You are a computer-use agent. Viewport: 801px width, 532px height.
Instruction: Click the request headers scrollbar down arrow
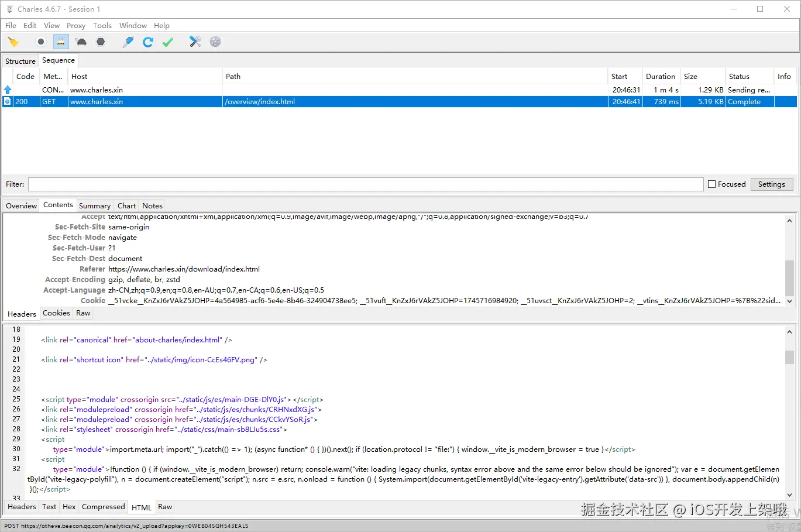pos(789,301)
